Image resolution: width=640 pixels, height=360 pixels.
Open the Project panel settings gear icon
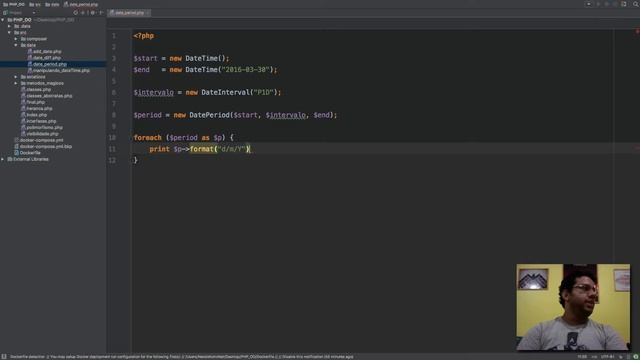pyautogui.click(x=93, y=13)
